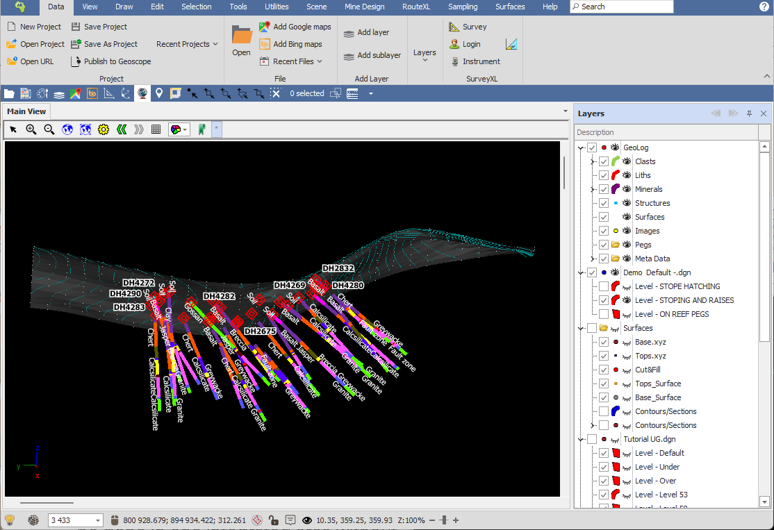Image resolution: width=774 pixels, height=530 pixels.
Task: Click the grid icon in Main View toolbar
Action: pos(156,129)
